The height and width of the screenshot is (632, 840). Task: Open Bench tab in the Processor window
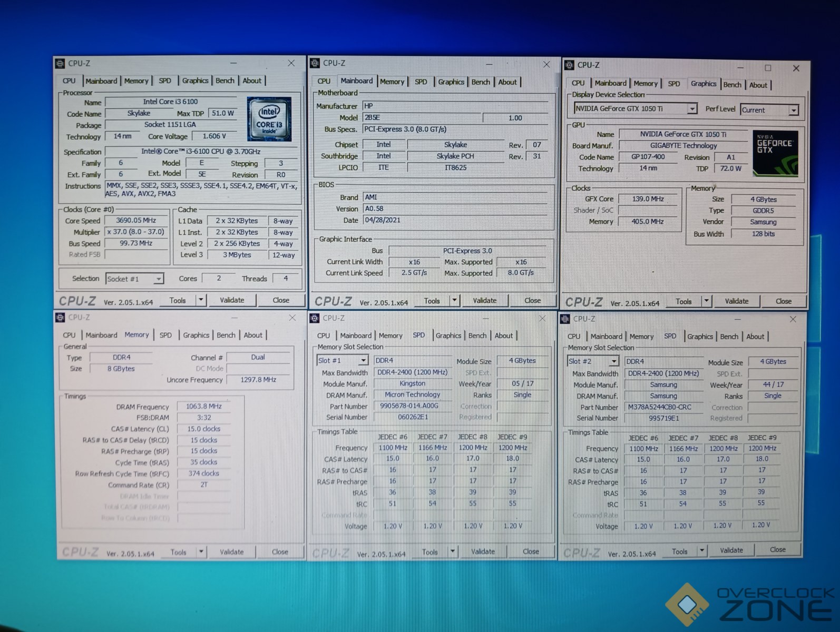(x=225, y=81)
